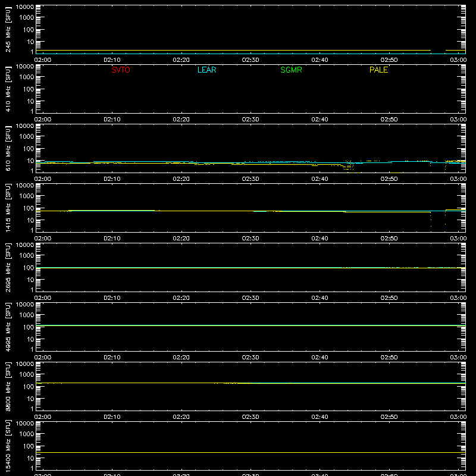Select the 610 MHz [SFU] axis title
Viewport: 476px width, 476px height.
(8, 148)
